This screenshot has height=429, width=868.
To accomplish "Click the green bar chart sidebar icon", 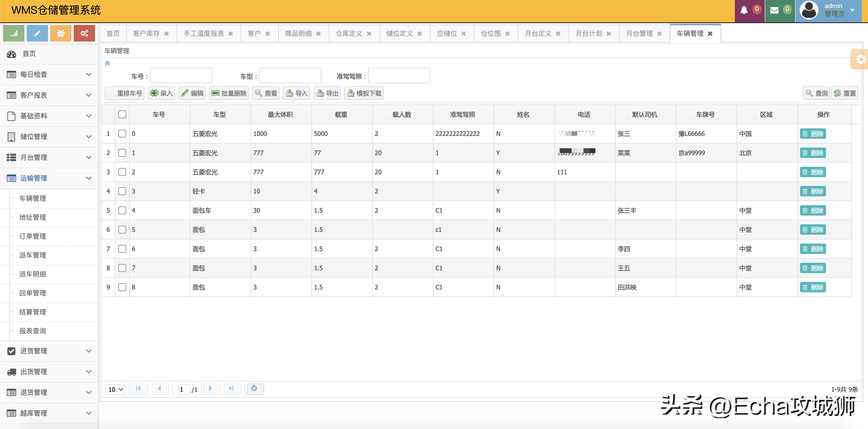I will [13, 33].
